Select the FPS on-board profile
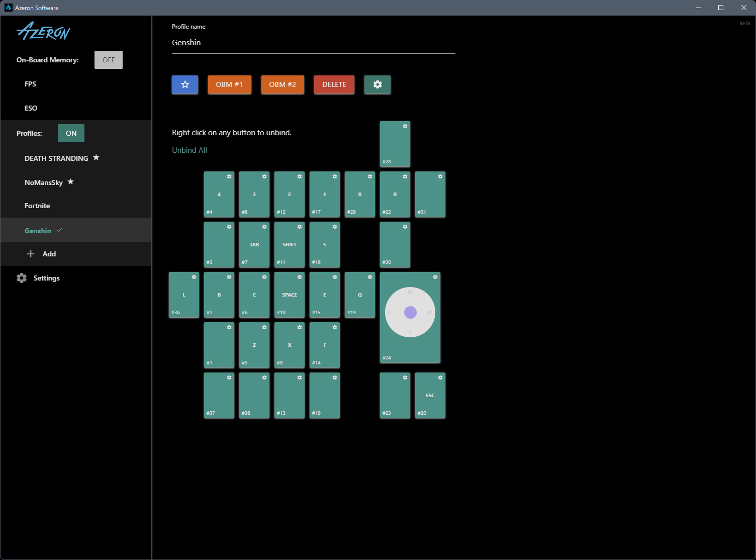Image resolution: width=756 pixels, height=560 pixels. coord(30,84)
